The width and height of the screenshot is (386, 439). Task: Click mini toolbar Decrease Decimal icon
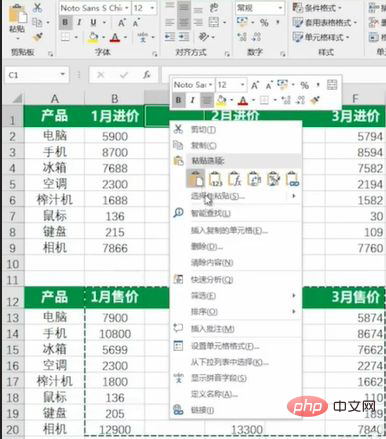coord(301,100)
